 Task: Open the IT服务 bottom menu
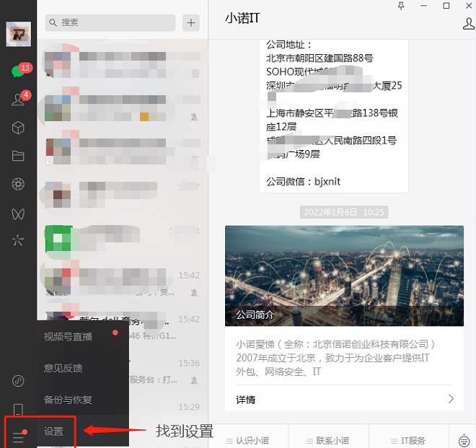(x=409, y=440)
